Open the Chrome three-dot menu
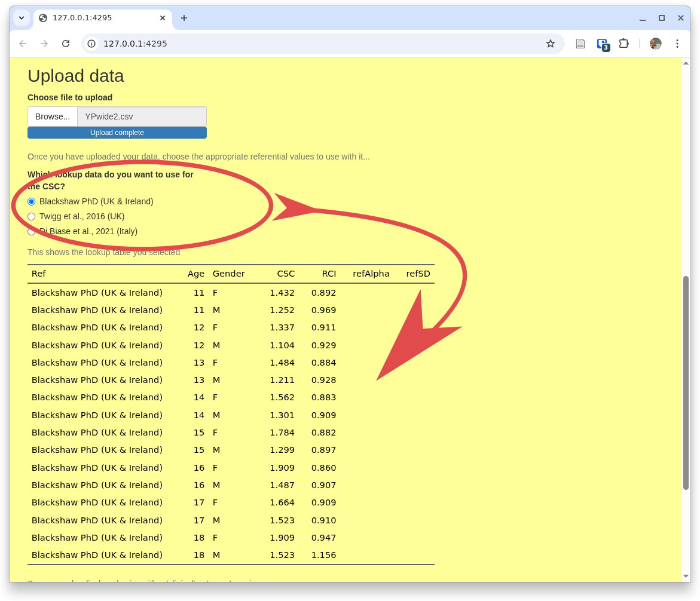This screenshot has width=700, height=601. click(677, 44)
